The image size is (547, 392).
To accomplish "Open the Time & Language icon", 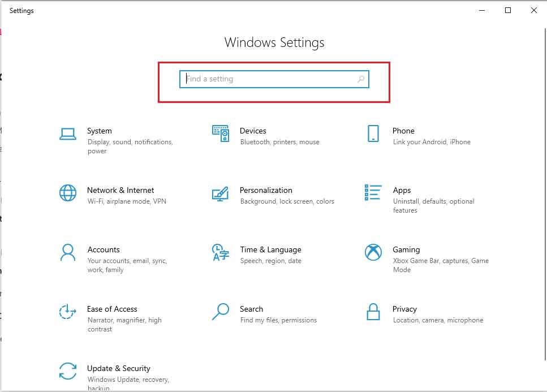I will [221, 252].
